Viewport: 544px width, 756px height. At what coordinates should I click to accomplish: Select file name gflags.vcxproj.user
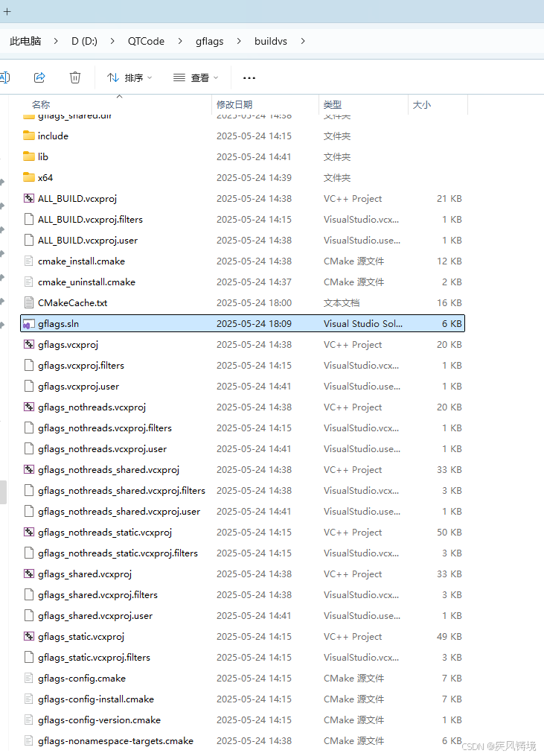pyautogui.click(x=79, y=387)
